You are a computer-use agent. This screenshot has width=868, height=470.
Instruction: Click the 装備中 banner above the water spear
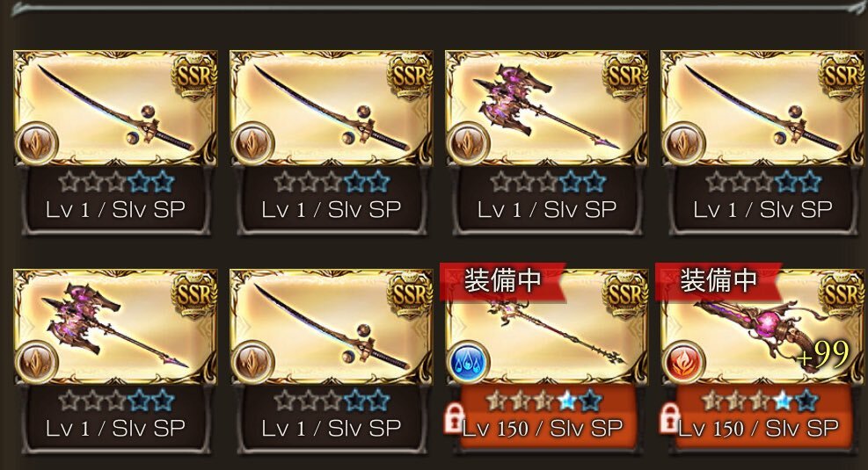tap(502, 281)
